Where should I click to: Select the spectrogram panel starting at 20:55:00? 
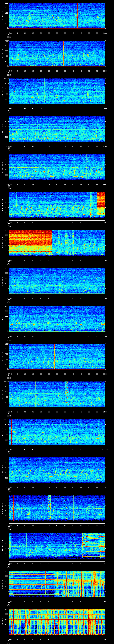click(57, 280)
